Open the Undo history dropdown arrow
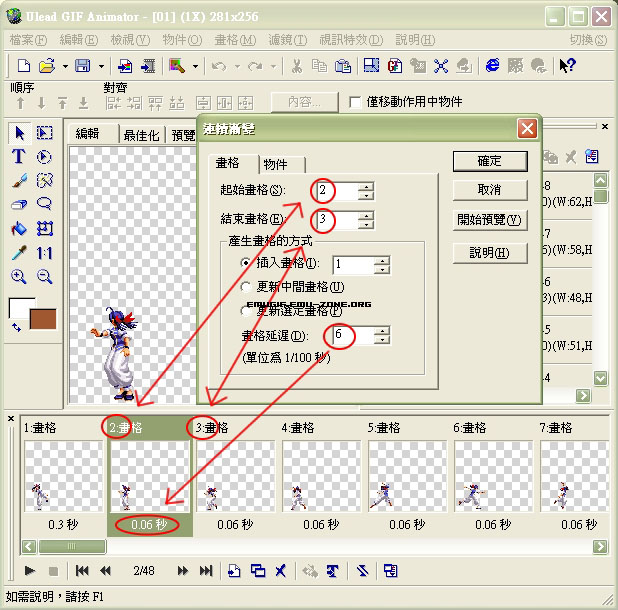 click(x=237, y=66)
